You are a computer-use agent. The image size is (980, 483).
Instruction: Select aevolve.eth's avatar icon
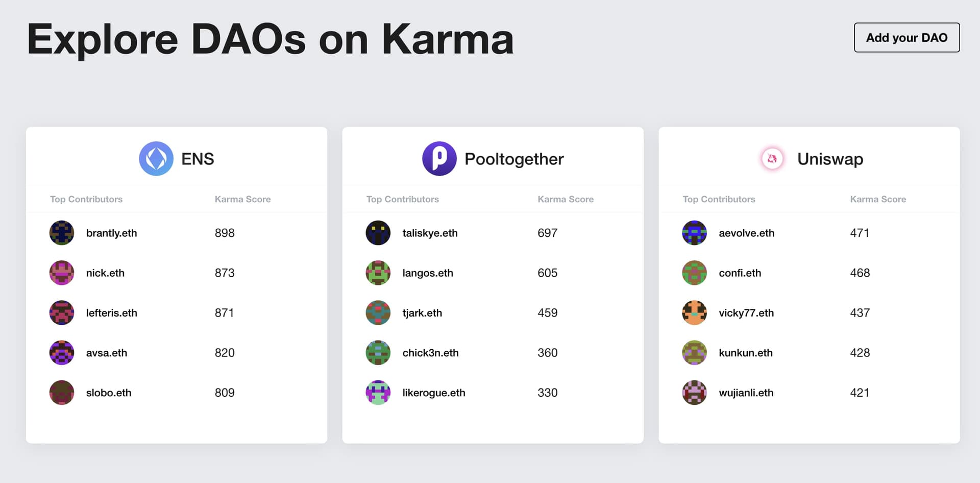coord(694,233)
